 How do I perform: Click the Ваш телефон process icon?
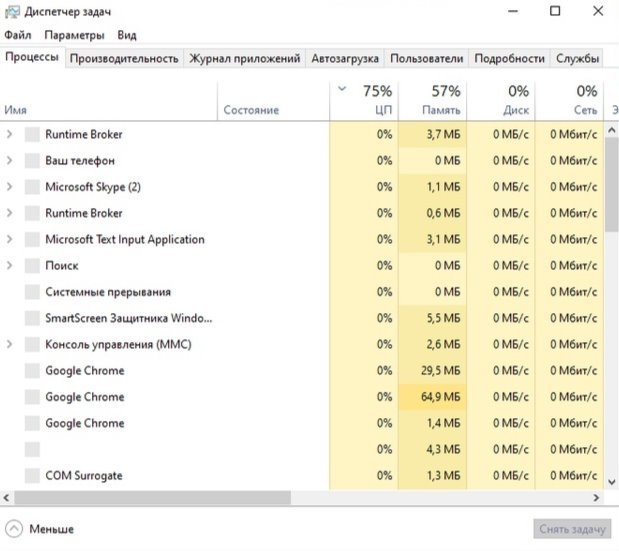[x=32, y=161]
